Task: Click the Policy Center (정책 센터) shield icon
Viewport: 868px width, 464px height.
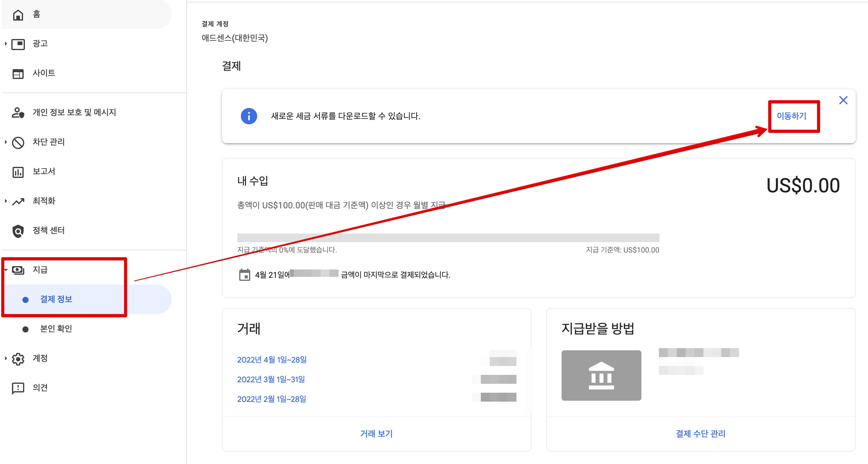Action: (x=18, y=231)
